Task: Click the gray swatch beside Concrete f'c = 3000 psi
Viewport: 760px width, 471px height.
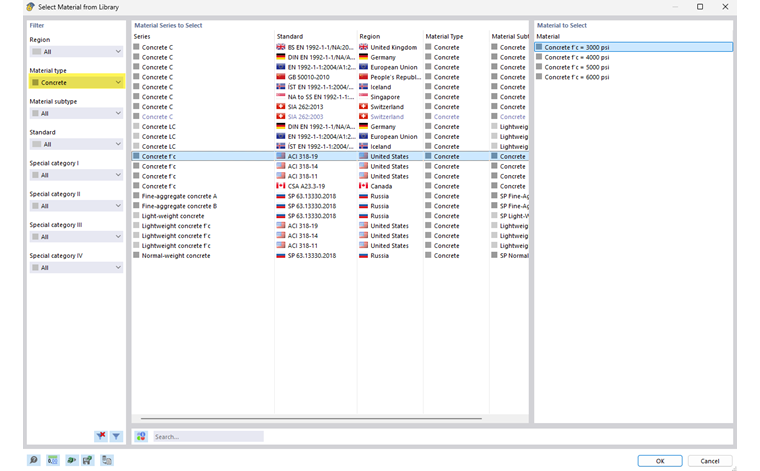Action: click(539, 47)
